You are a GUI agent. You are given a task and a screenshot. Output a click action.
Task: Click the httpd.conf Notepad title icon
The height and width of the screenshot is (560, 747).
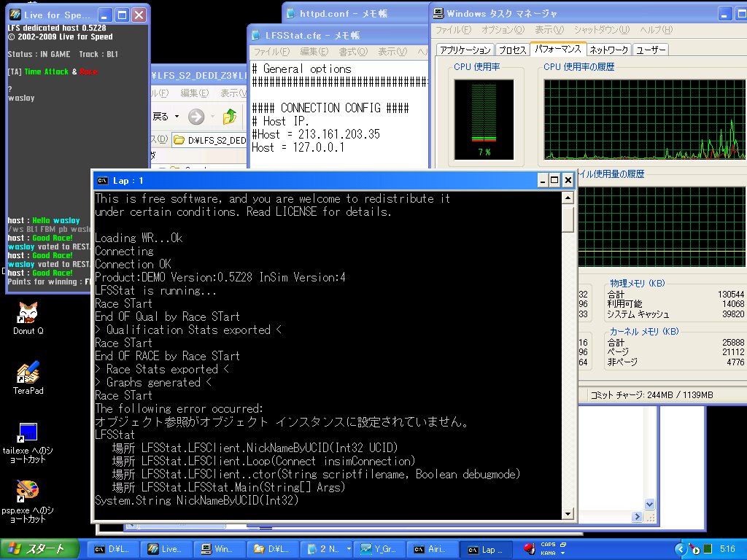pos(290,13)
